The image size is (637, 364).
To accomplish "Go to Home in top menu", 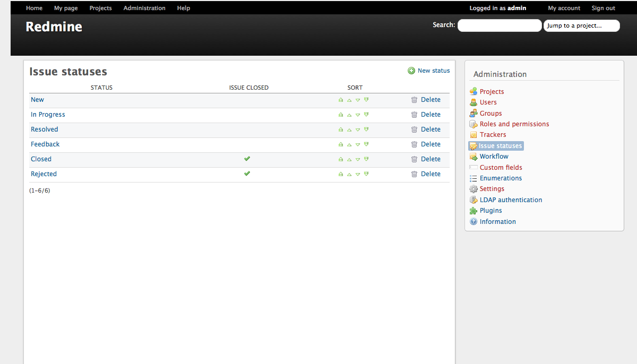I will point(34,8).
